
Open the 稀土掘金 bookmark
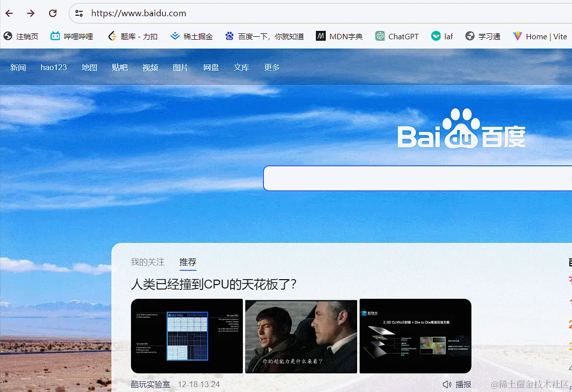[191, 36]
